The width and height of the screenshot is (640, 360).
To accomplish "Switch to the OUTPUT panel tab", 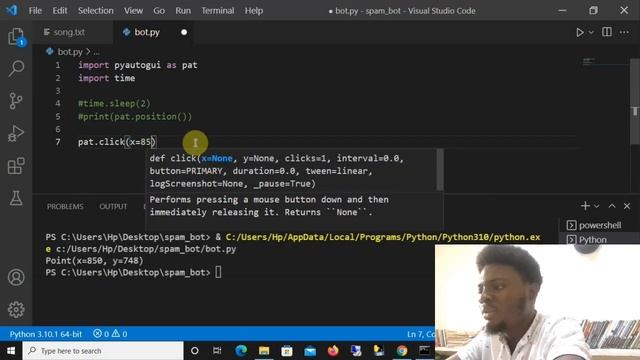I will [x=113, y=207].
